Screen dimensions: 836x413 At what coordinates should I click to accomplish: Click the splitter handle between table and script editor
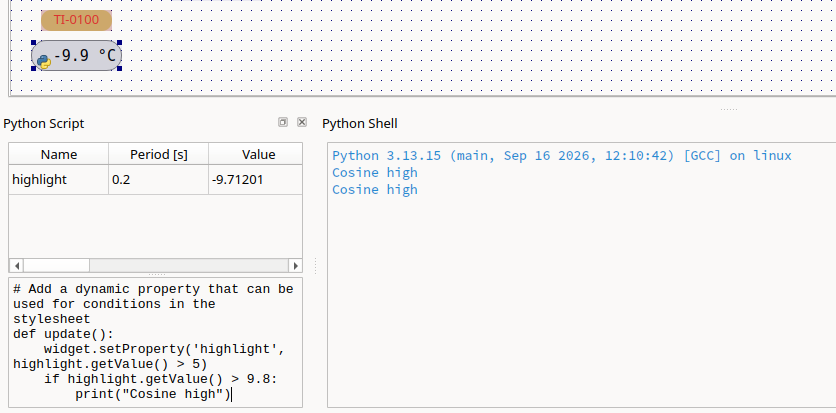(x=156, y=274)
